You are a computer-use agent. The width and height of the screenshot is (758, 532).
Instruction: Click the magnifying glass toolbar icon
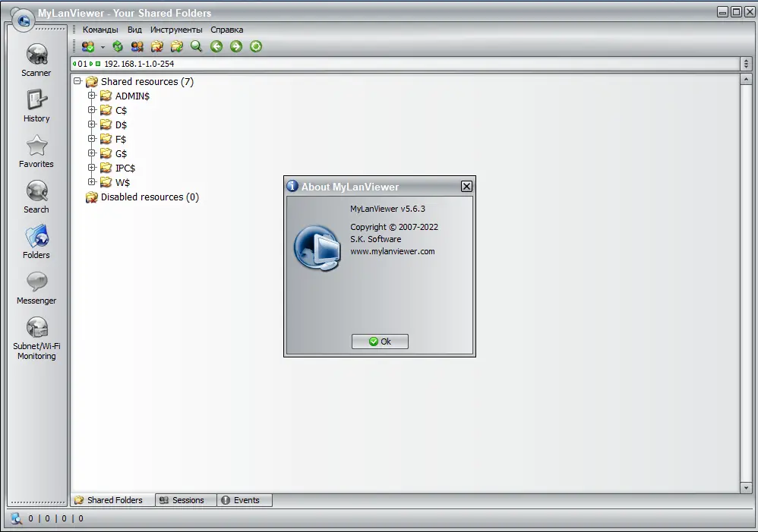(x=196, y=46)
